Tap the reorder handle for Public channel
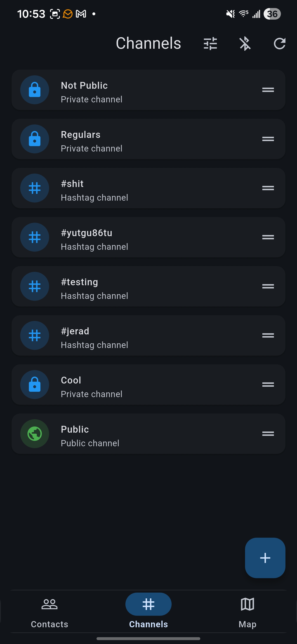The height and width of the screenshot is (644, 297). (268, 433)
